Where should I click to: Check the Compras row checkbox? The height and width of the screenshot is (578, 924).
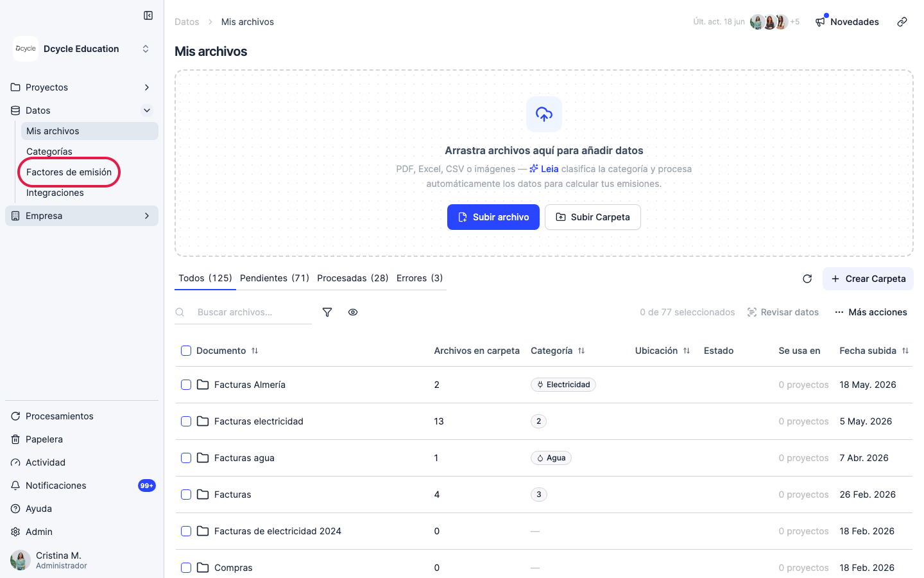pyautogui.click(x=186, y=568)
